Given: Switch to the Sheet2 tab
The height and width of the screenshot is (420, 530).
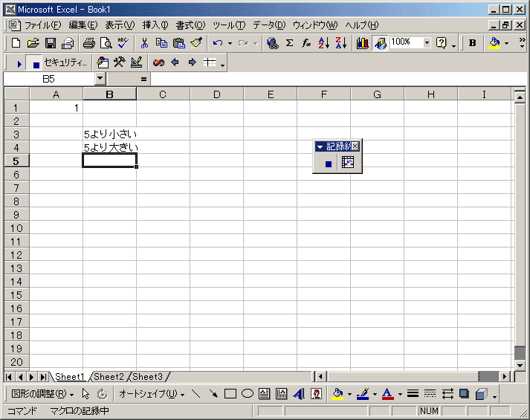Looking at the screenshot, I should pyautogui.click(x=109, y=376).
